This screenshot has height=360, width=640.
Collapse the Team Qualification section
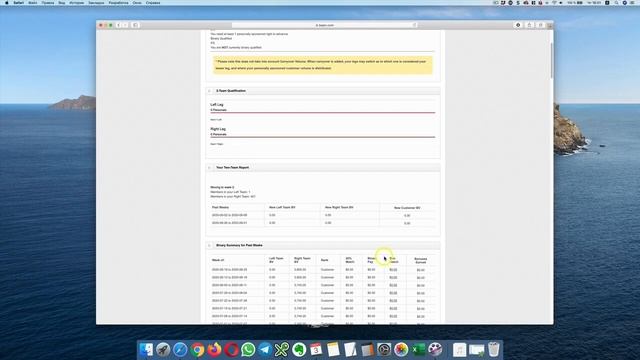(210, 91)
